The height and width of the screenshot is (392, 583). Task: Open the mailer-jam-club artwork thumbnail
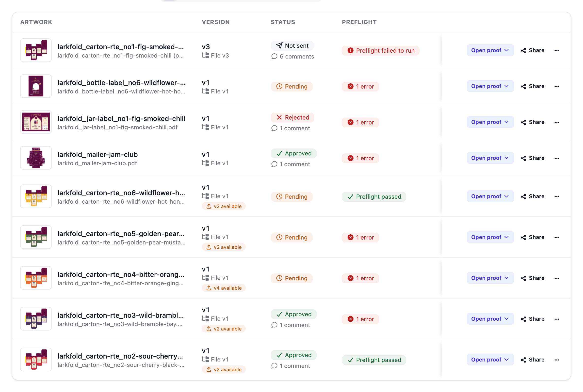(x=36, y=158)
